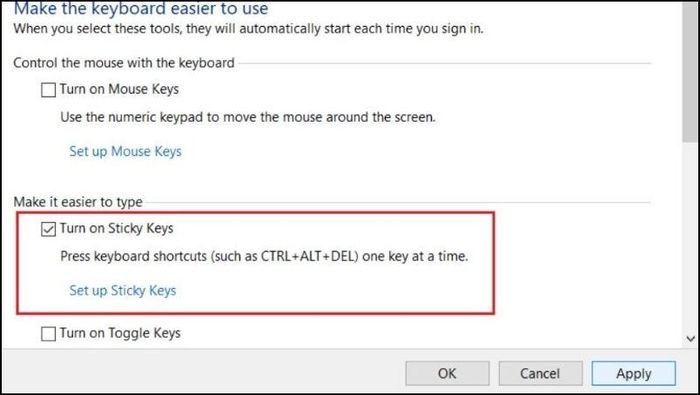Click the 'Make the keyboard easier to use' heading

pyautogui.click(x=141, y=8)
